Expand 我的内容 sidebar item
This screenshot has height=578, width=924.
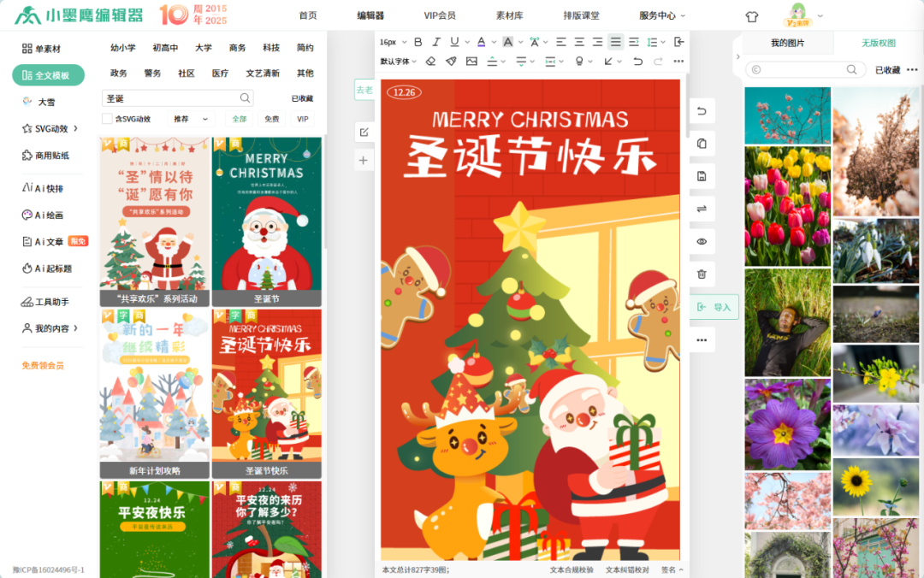pyautogui.click(x=50, y=329)
